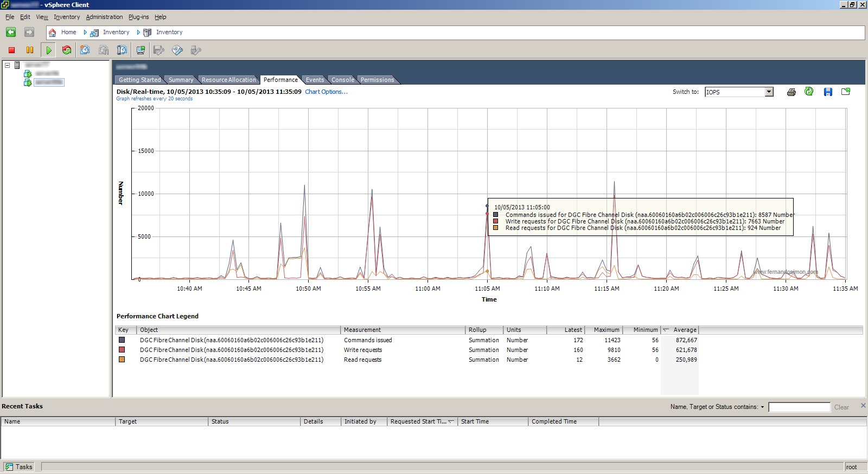This screenshot has height=474, width=868.
Task: Connect floppy device toolbar icon
Action: (x=159, y=50)
